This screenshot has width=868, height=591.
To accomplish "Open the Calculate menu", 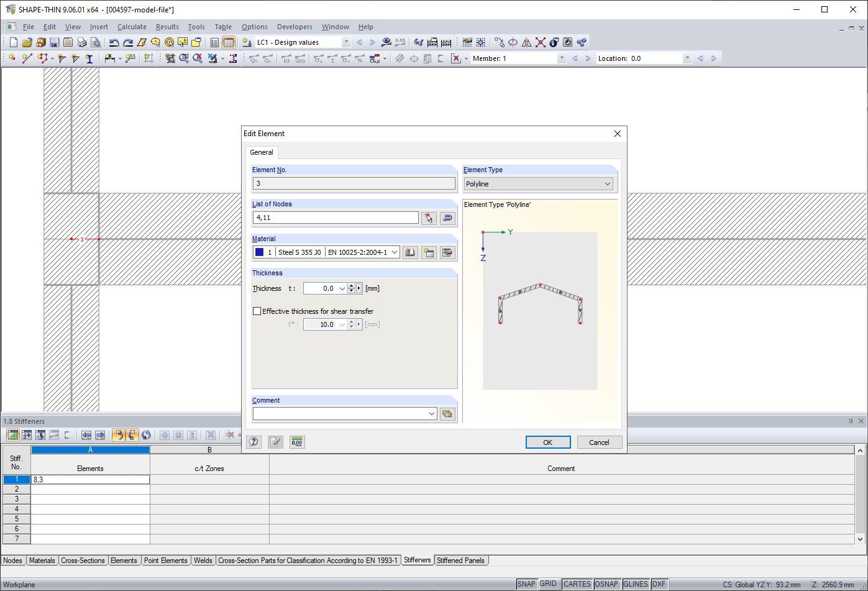I will (132, 27).
